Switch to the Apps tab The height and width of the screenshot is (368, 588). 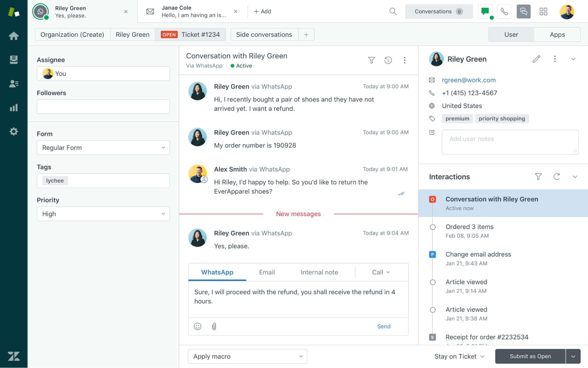point(557,34)
